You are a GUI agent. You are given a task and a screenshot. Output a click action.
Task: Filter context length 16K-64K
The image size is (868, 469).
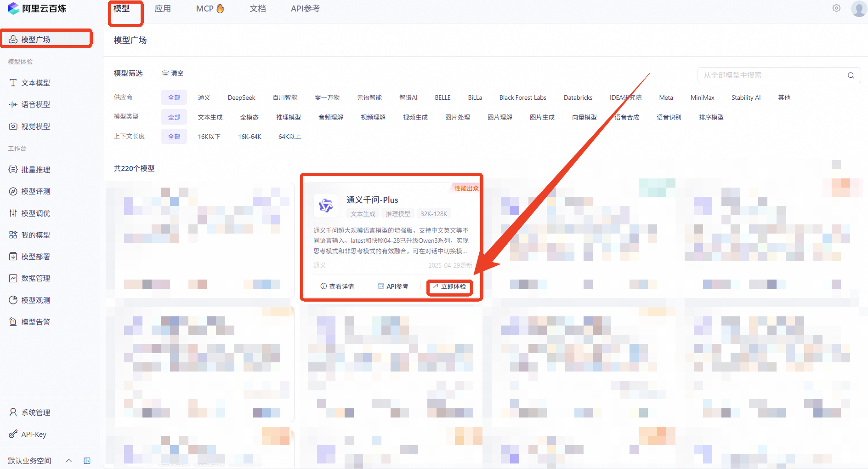pyautogui.click(x=250, y=137)
